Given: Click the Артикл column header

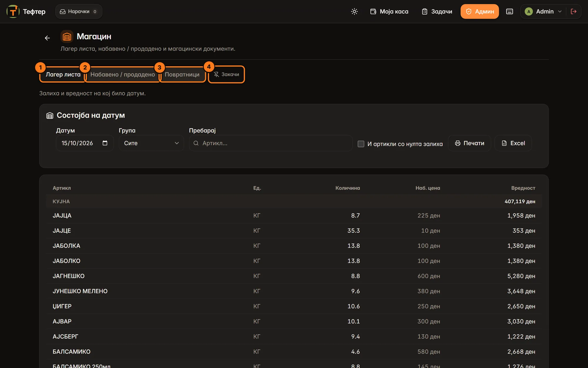Looking at the screenshot, I should tap(62, 188).
